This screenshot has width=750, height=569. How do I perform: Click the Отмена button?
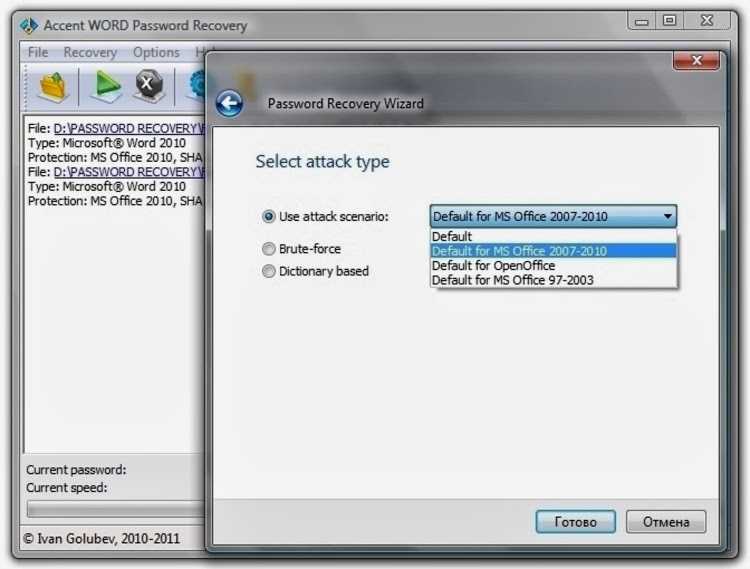pos(666,521)
